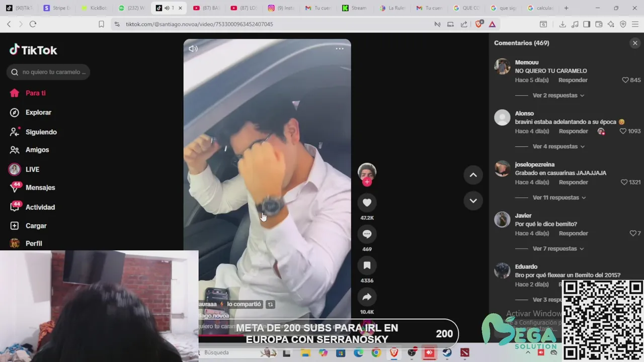Expand 'Ver 7 respuestas' under Javier

[x=558, y=248]
